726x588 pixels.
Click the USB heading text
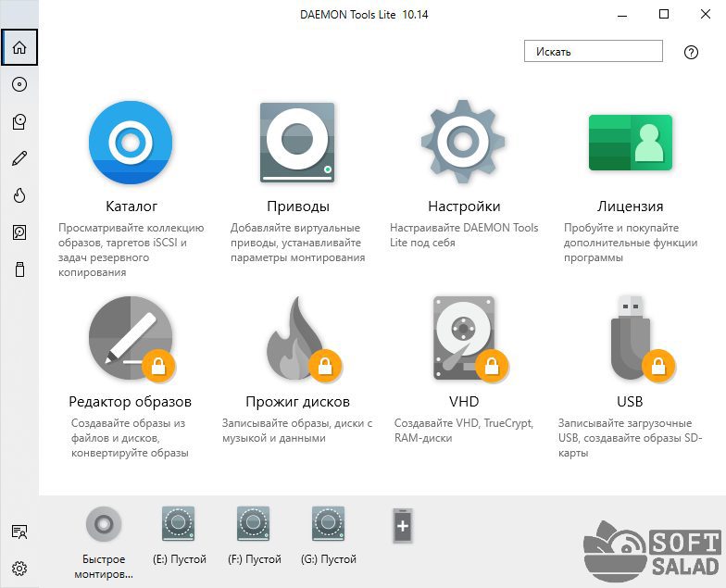pos(630,402)
